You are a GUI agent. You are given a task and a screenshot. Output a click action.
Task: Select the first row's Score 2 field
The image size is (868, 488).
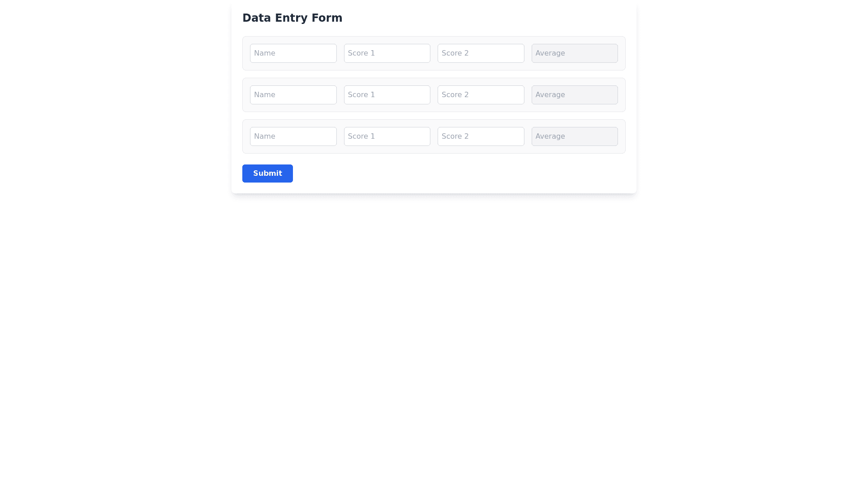481,53
